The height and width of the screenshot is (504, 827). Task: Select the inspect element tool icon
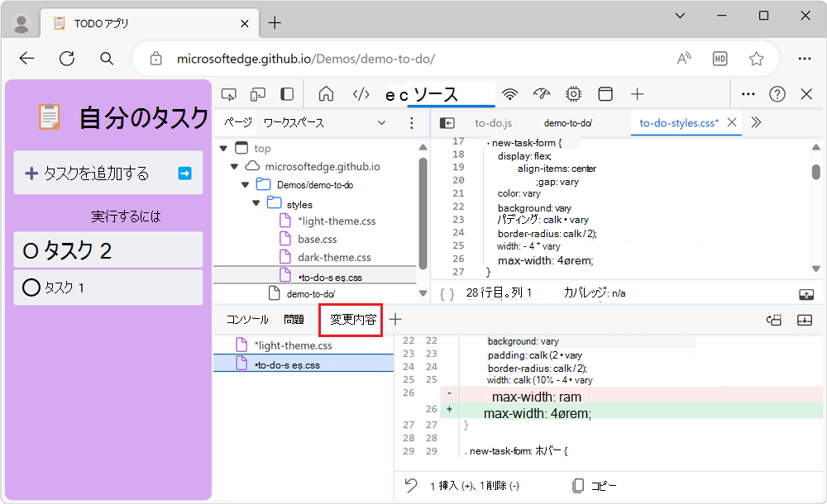[229, 93]
